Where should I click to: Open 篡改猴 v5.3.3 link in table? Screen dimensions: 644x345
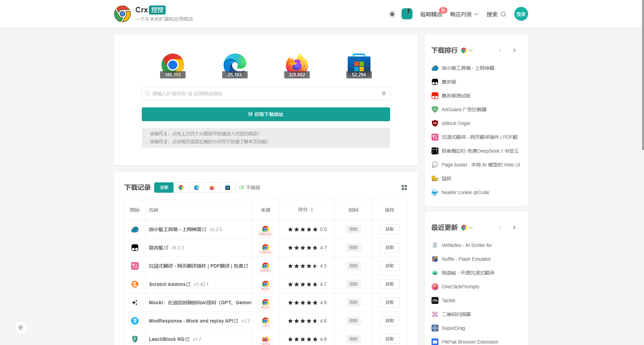(x=159, y=248)
